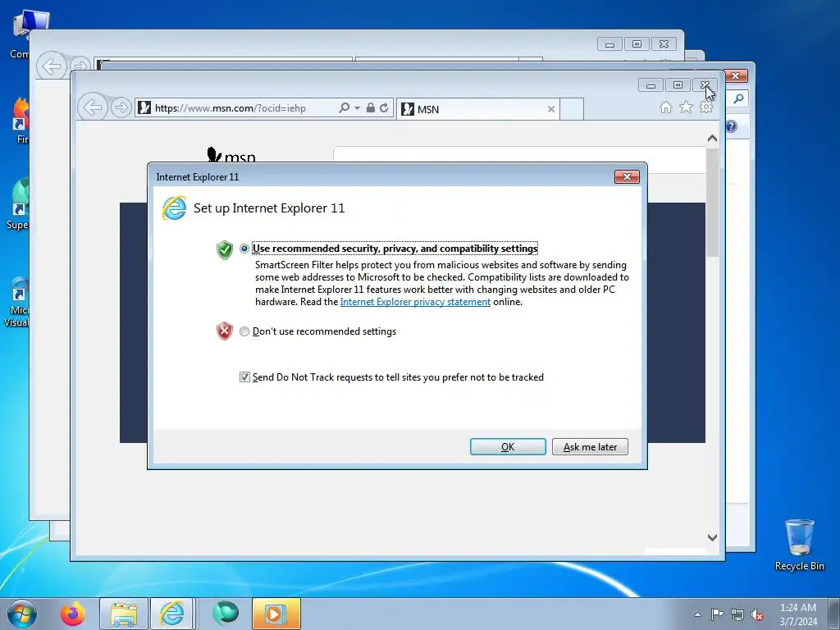Confirm setup with the OK button

point(508,447)
